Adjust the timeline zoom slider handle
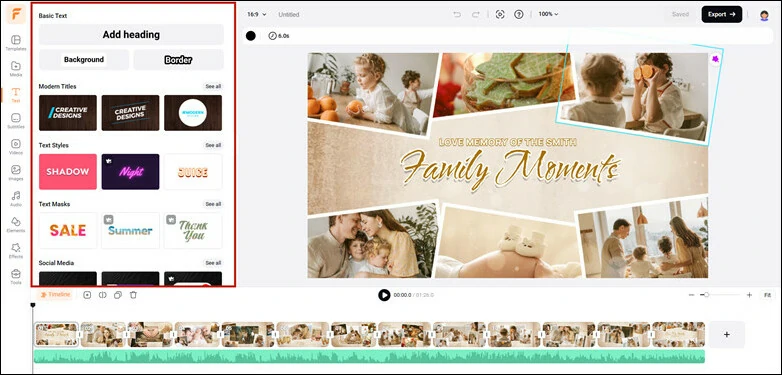 [x=706, y=295]
